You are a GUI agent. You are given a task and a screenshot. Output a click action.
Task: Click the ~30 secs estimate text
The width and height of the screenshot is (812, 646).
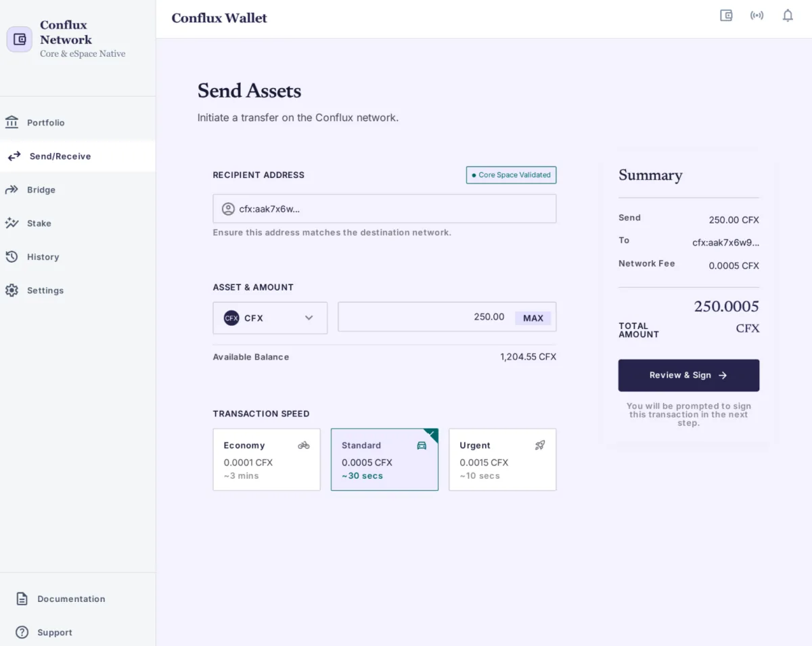point(362,476)
